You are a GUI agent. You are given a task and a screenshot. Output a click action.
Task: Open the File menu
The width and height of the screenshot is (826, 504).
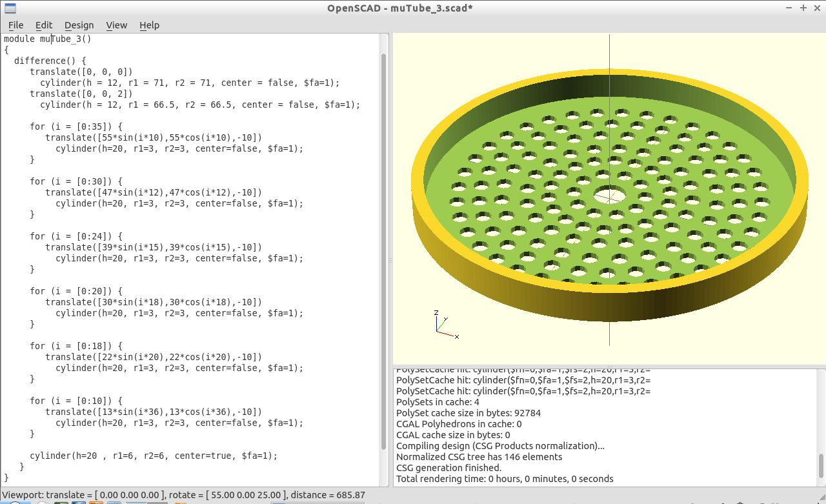15,25
